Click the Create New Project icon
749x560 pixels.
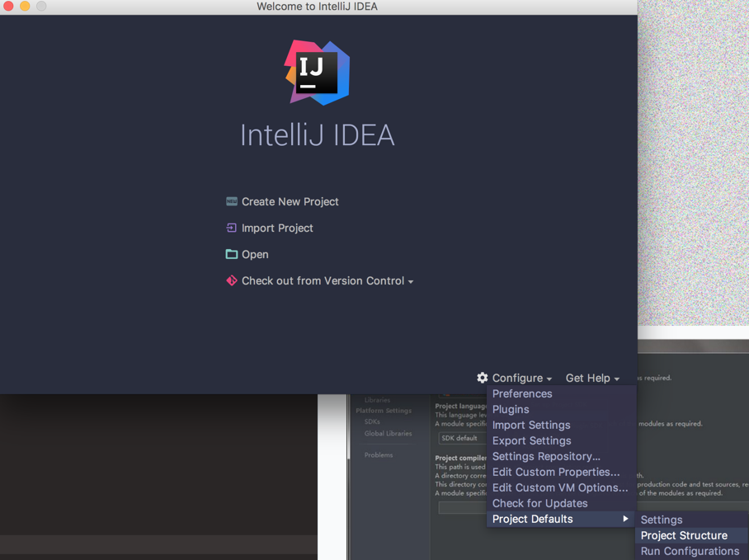coord(232,201)
